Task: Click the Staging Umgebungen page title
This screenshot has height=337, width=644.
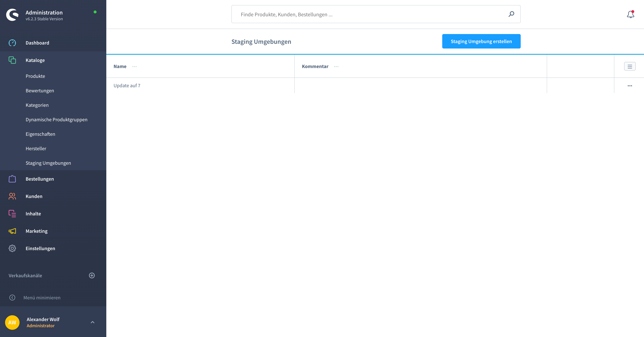Action: pyautogui.click(x=261, y=41)
